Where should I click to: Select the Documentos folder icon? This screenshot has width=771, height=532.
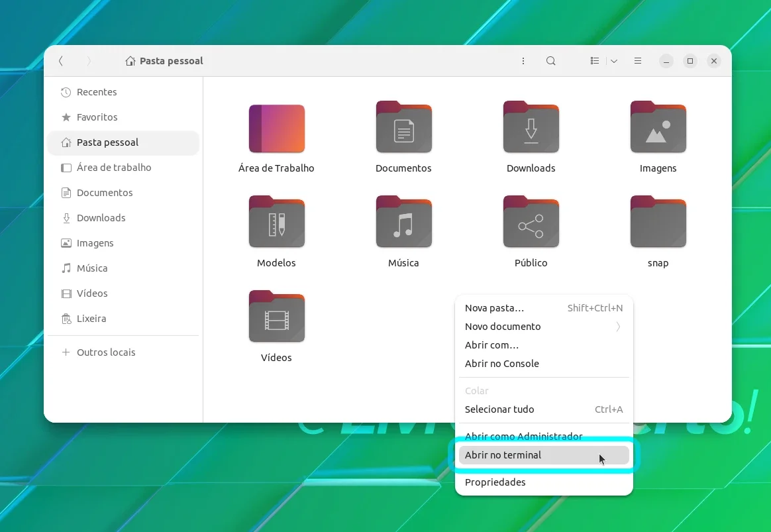pyautogui.click(x=403, y=127)
